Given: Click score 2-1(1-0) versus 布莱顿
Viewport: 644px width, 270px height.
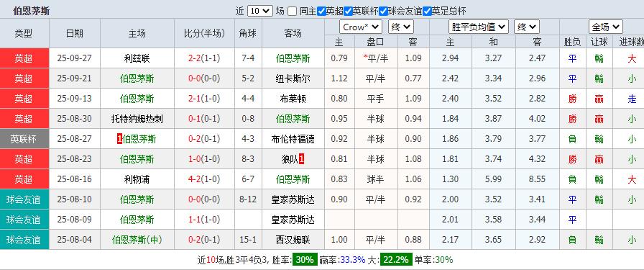Looking at the screenshot, I should click(x=204, y=99).
